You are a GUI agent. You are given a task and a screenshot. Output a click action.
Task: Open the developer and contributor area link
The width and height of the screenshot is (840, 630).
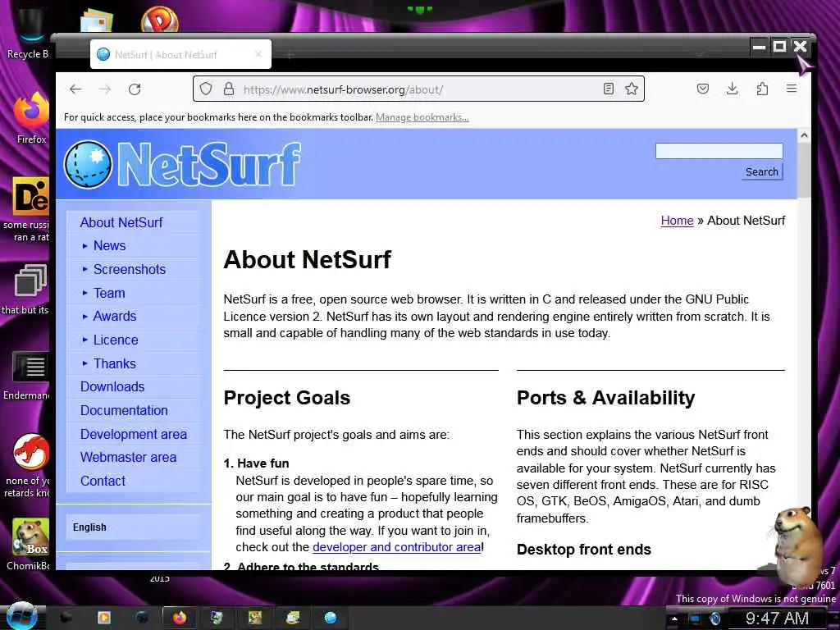point(396,547)
